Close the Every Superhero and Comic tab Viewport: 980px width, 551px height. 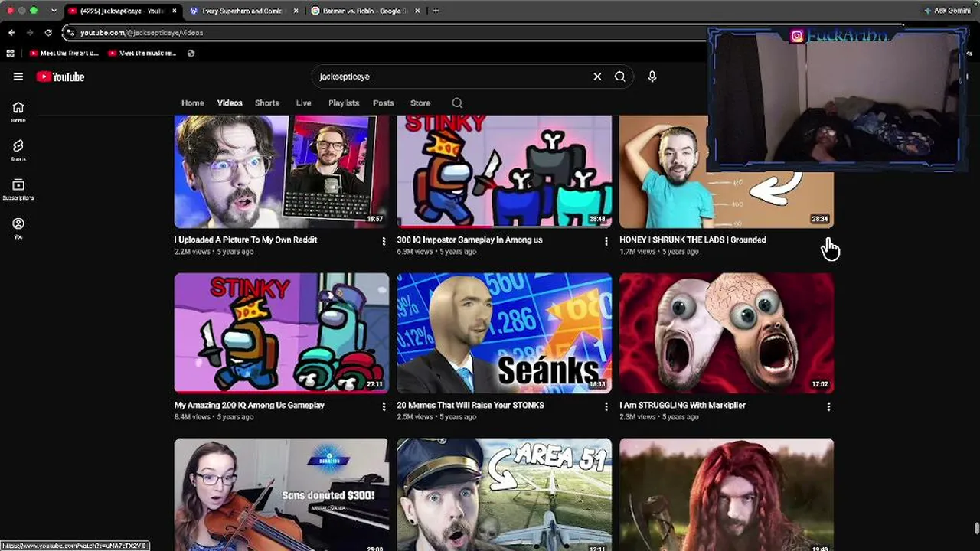click(297, 11)
